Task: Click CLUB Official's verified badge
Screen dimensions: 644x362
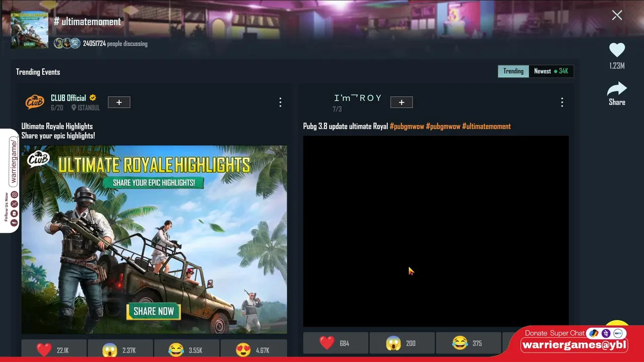Action: 93,98
